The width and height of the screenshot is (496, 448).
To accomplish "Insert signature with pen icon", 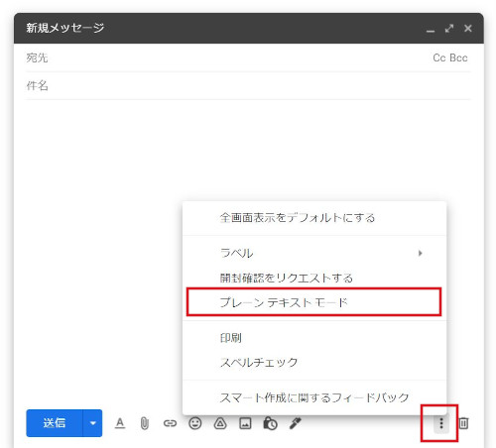I will (x=295, y=423).
